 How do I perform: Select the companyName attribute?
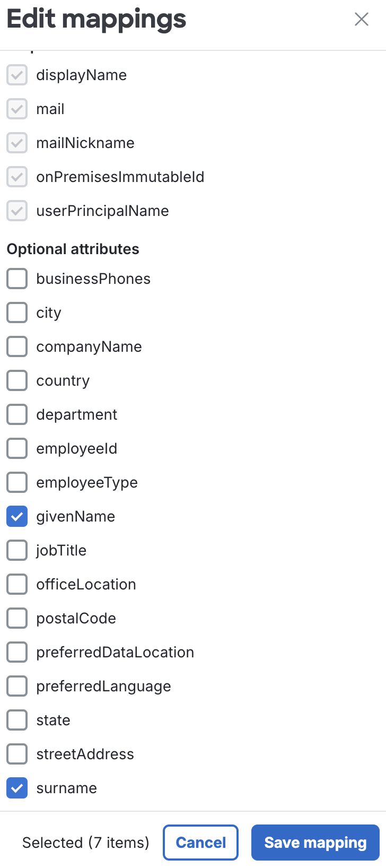17,346
